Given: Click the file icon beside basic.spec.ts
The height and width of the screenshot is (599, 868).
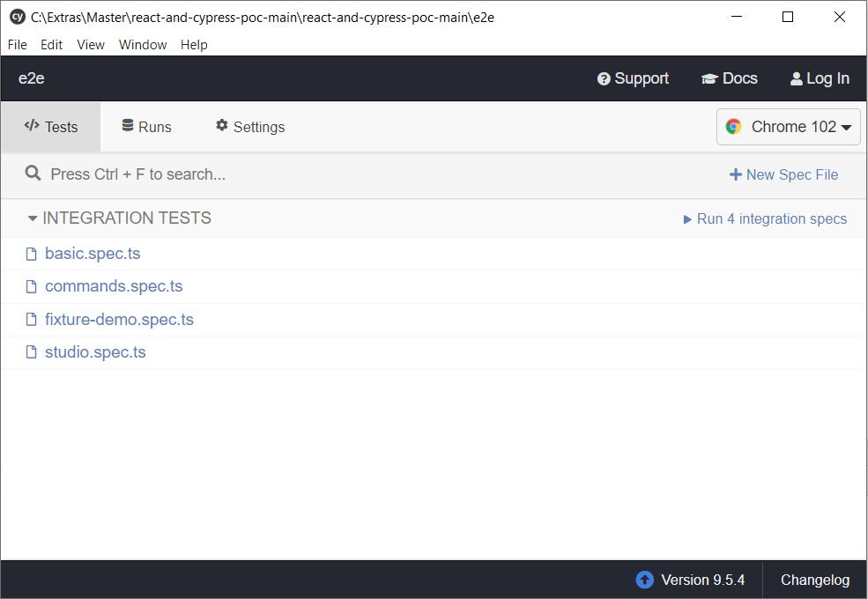Looking at the screenshot, I should [31, 253].
